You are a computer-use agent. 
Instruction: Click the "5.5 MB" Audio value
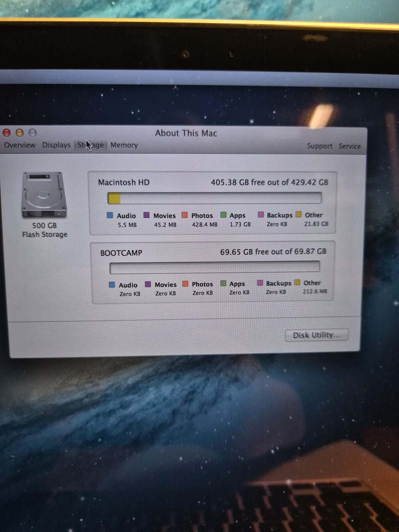(127, 225)
